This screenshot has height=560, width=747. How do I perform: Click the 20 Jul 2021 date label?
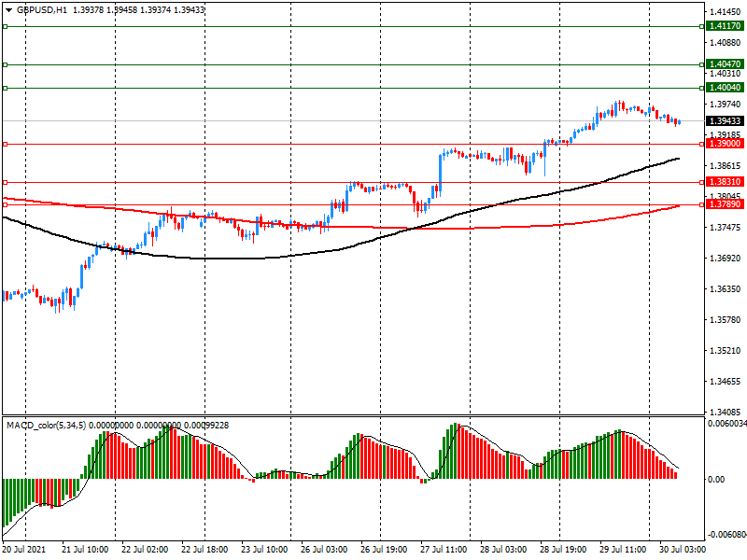tap(24, 549)
